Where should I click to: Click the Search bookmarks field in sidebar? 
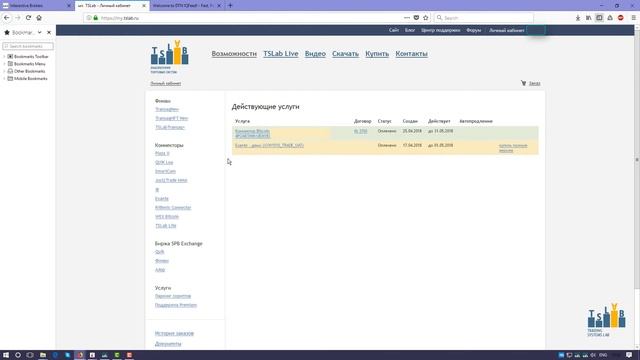point(28,46)
